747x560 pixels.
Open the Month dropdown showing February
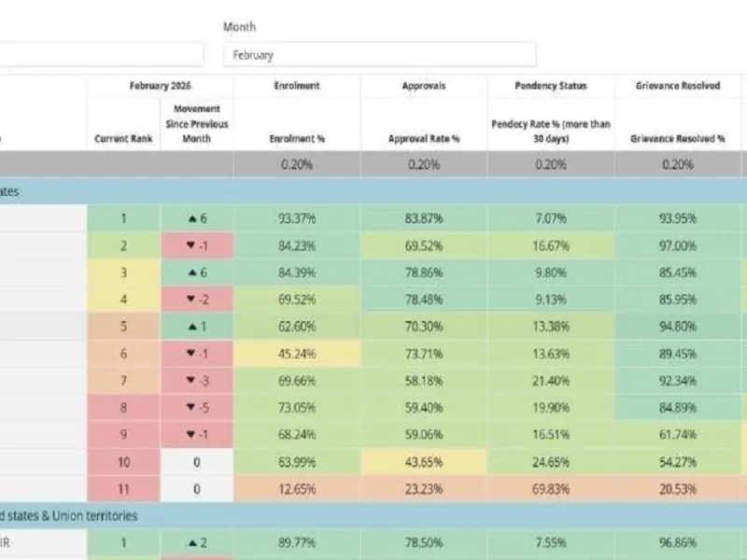tap(380, 55)
